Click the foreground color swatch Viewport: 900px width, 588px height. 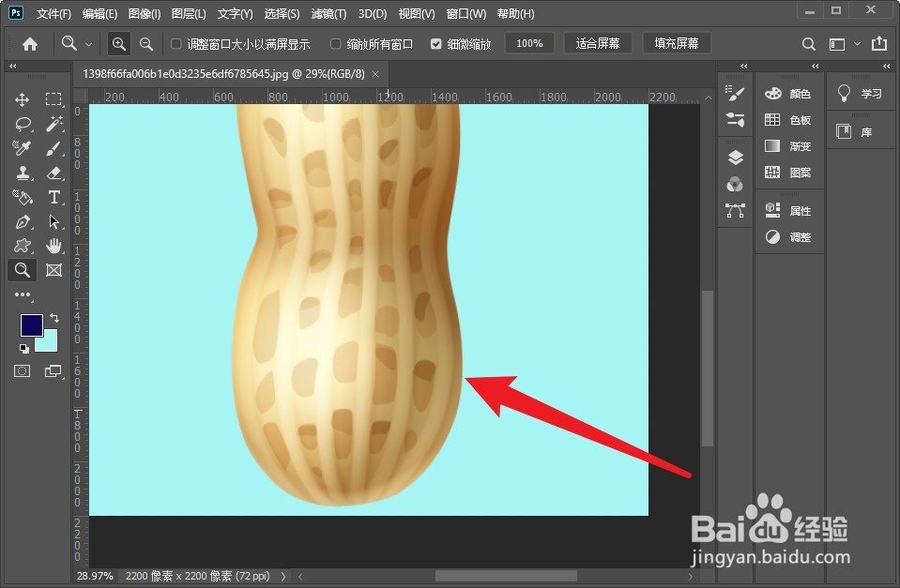tap(31, 324)
